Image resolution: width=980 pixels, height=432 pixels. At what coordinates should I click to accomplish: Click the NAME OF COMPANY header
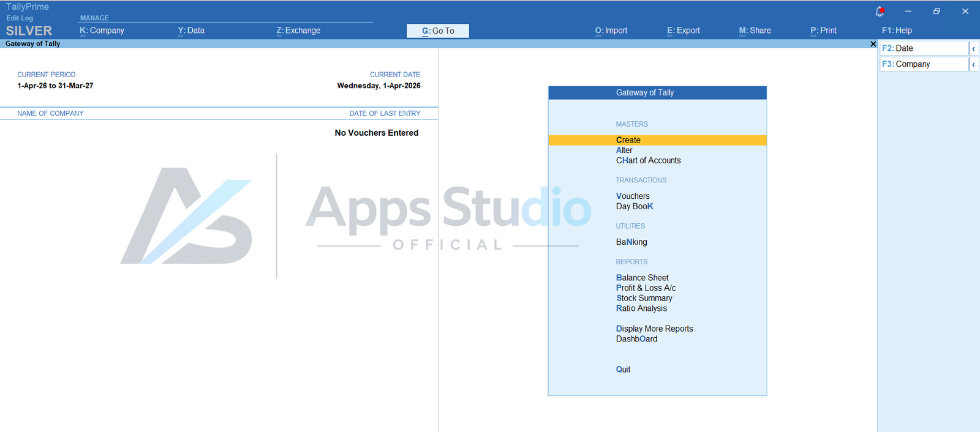[x=50, y=113]
